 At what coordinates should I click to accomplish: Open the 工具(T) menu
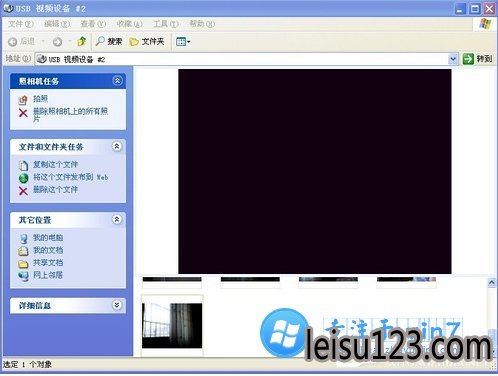tap(166, 24)
